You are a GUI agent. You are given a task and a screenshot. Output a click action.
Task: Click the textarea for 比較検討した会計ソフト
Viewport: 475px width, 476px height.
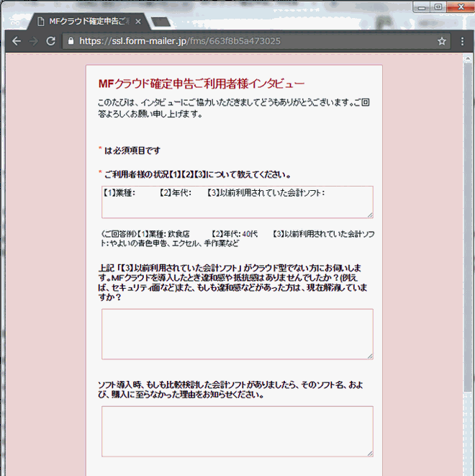(237, 431)
